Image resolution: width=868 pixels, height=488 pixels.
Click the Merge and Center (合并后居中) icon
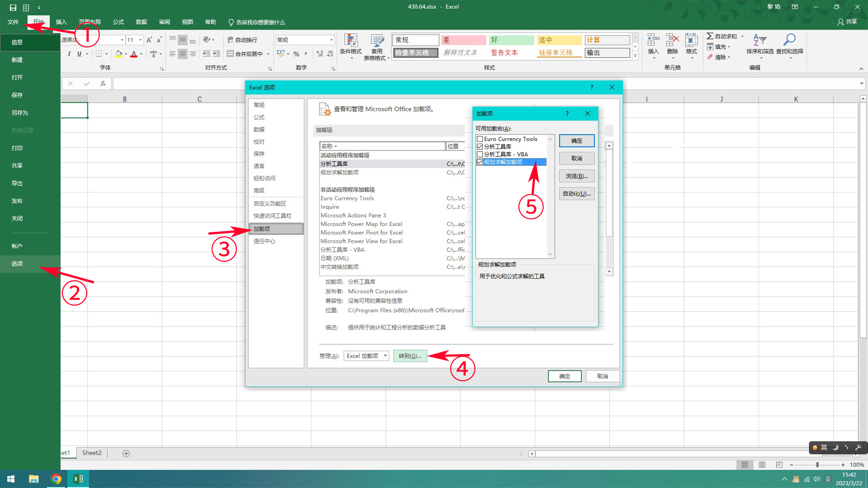tap(230, 54)
